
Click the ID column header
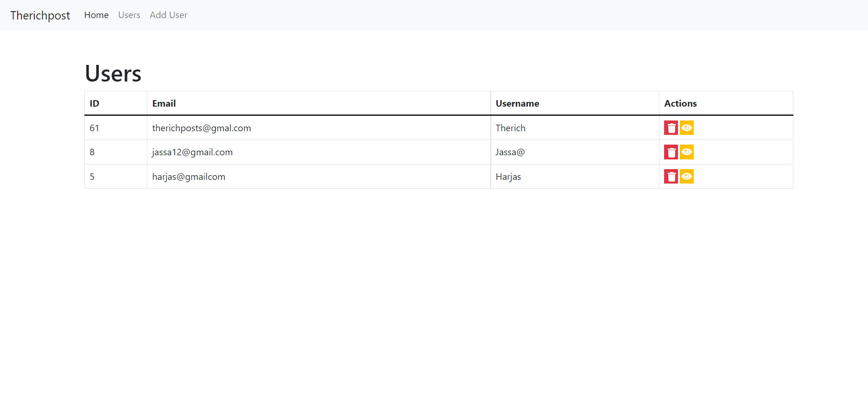(95, 103)
